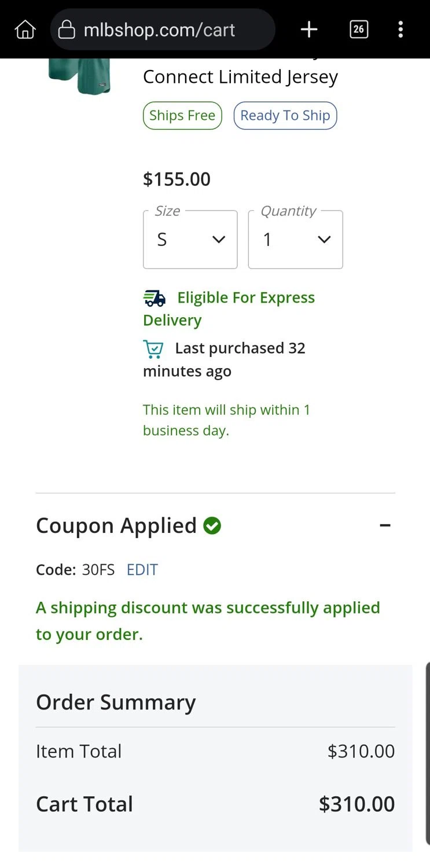Tap the last purchased cart icon
Viewport: 430px width, 868px height.
point(153,349)
